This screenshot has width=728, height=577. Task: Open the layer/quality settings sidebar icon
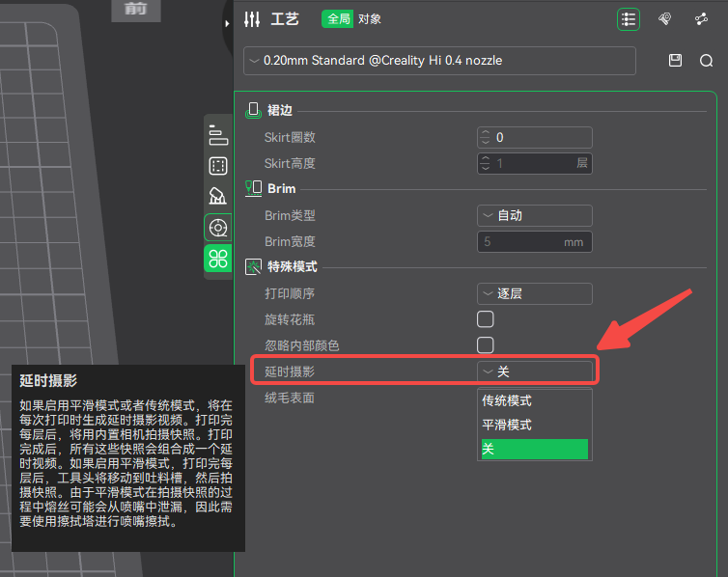(218, 135)
